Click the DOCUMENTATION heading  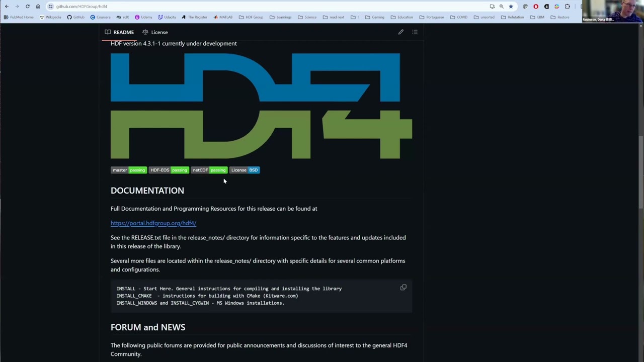point(147,191)
